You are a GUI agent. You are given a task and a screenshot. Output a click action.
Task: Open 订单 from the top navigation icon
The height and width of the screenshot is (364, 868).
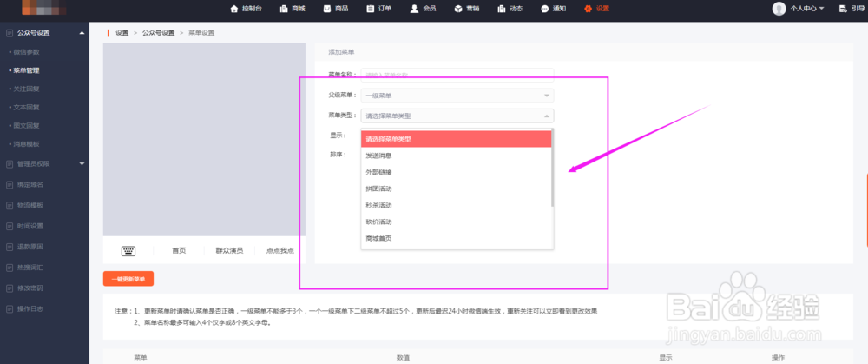coord(371,9)
